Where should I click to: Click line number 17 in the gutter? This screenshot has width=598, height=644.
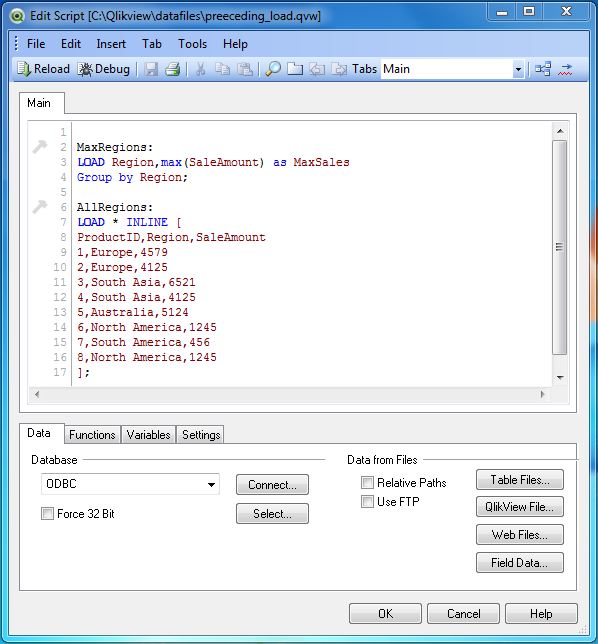60,372
